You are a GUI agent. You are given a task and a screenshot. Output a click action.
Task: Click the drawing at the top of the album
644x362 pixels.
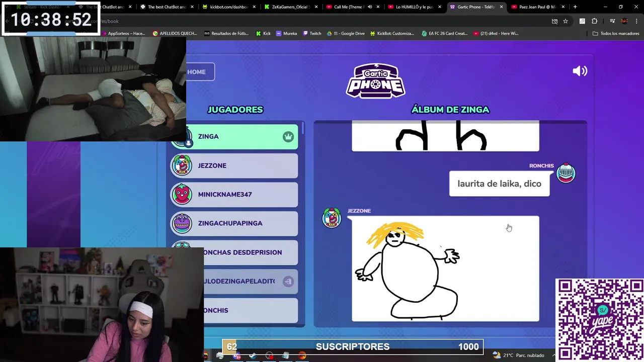pyautogui.click(x=445, y=136)
